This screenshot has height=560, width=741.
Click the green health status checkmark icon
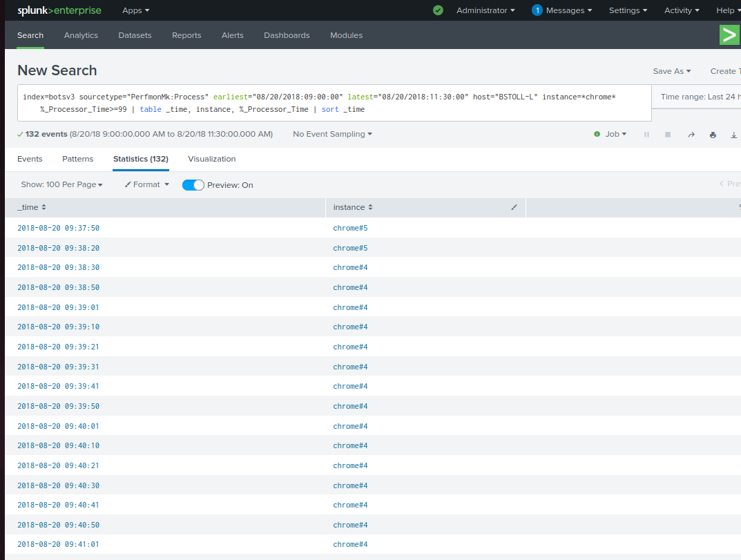click(438, 10)
